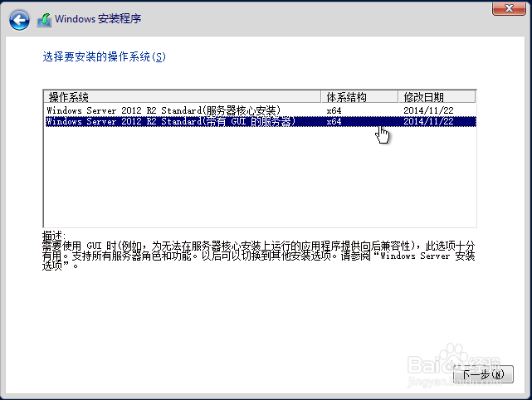Click the 修改日期 column header
The height and width of the screenshot is (400, 532).
click(x=437, y=97)
